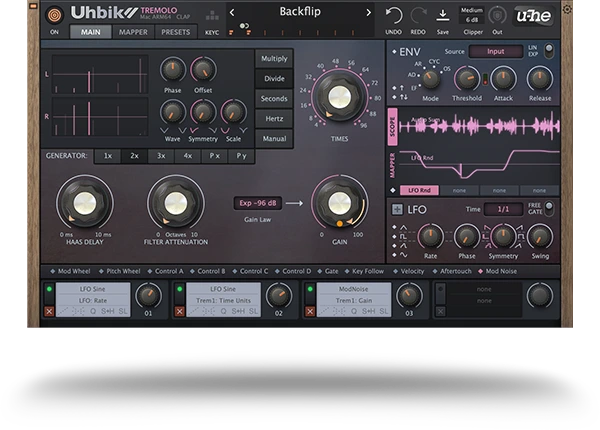Click the Save preset download icon
The image size is (600, 430).
tap(444, 14)
